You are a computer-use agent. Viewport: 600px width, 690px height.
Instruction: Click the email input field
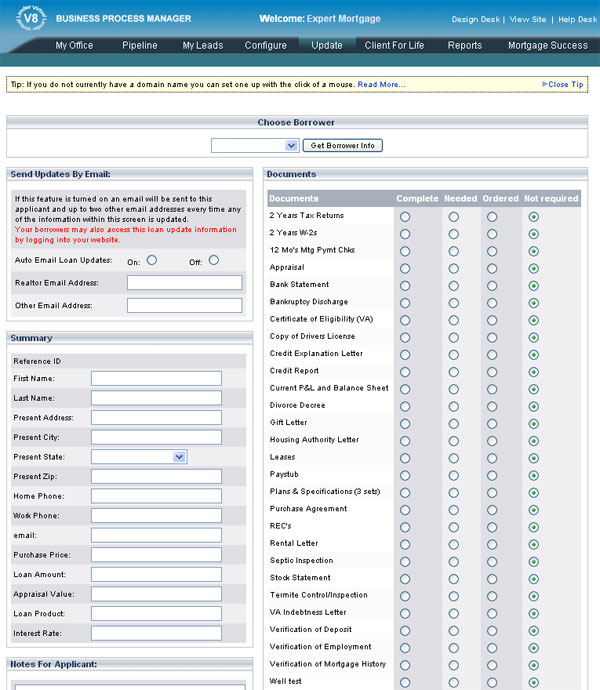156,535
